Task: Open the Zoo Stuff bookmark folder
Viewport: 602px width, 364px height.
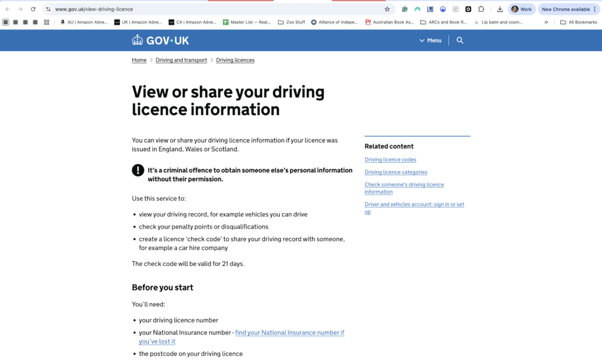Action: (292, 22)
